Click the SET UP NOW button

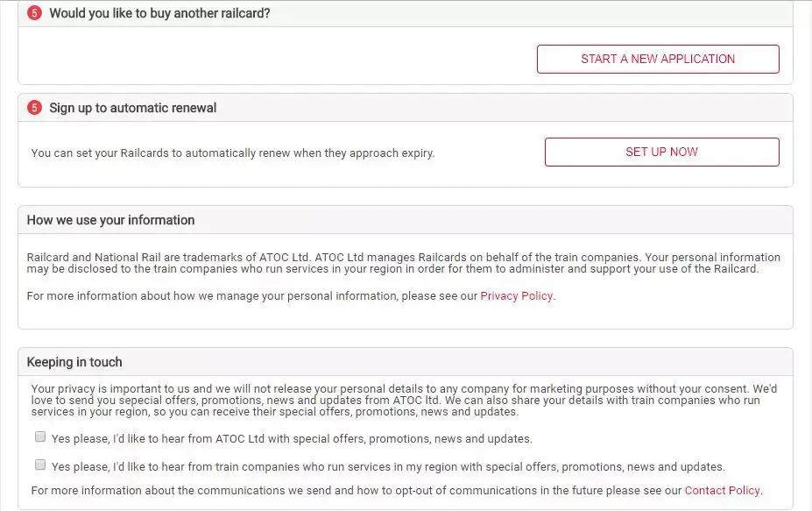click(661, 151)
